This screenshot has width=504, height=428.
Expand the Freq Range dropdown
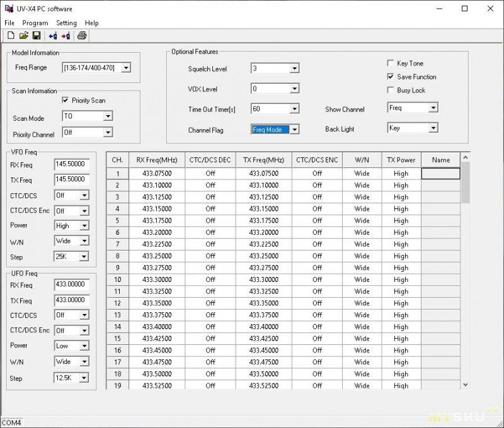(x=126, y=68)
